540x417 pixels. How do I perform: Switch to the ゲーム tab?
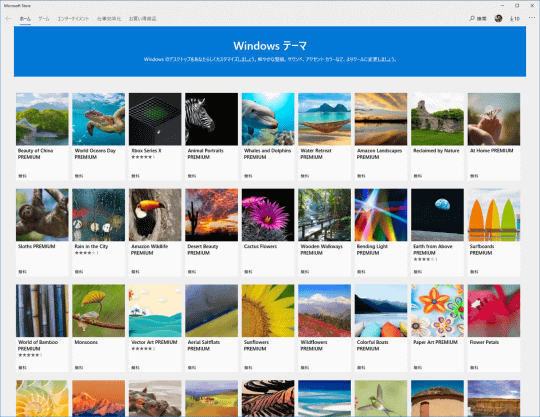pyautogui.click(x=44, y=19)
